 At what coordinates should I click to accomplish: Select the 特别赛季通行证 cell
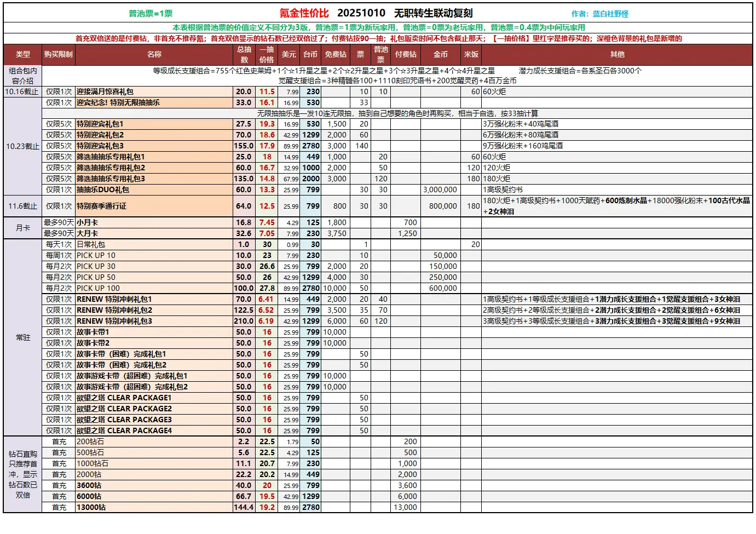pyautogui.click(x=101, y=206)
